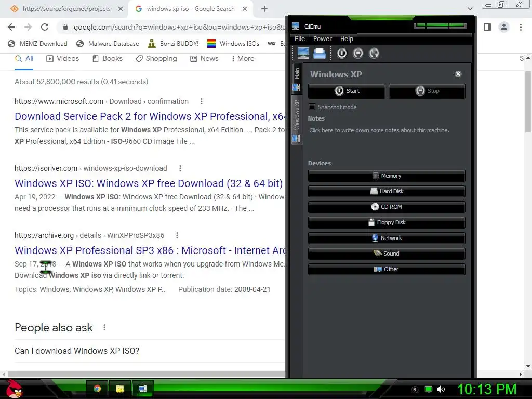Click the Angry Bird start button
This screenshot has width=532, height=399.
pos(14,389)
